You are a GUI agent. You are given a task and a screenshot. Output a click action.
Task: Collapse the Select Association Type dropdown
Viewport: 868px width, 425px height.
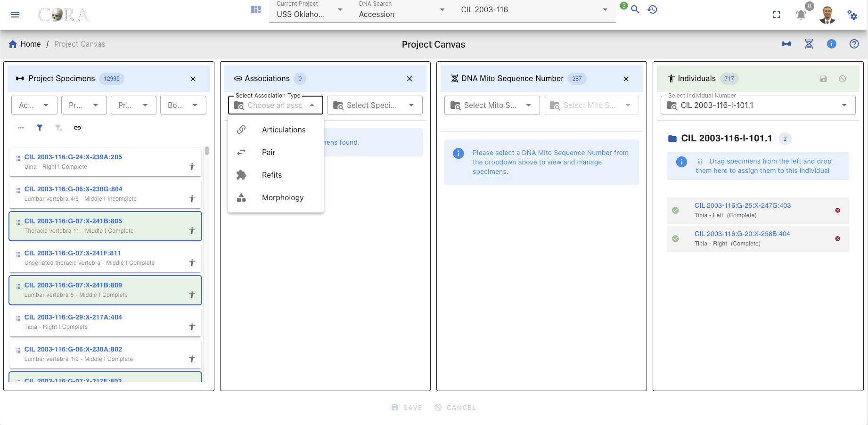tap(276, 105)
